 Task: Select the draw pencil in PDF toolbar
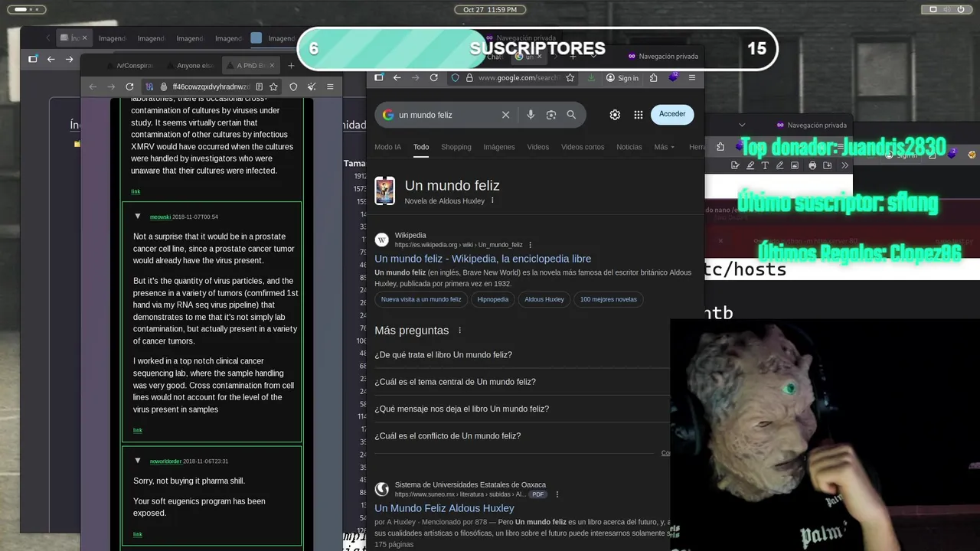[x=779, y=165]
